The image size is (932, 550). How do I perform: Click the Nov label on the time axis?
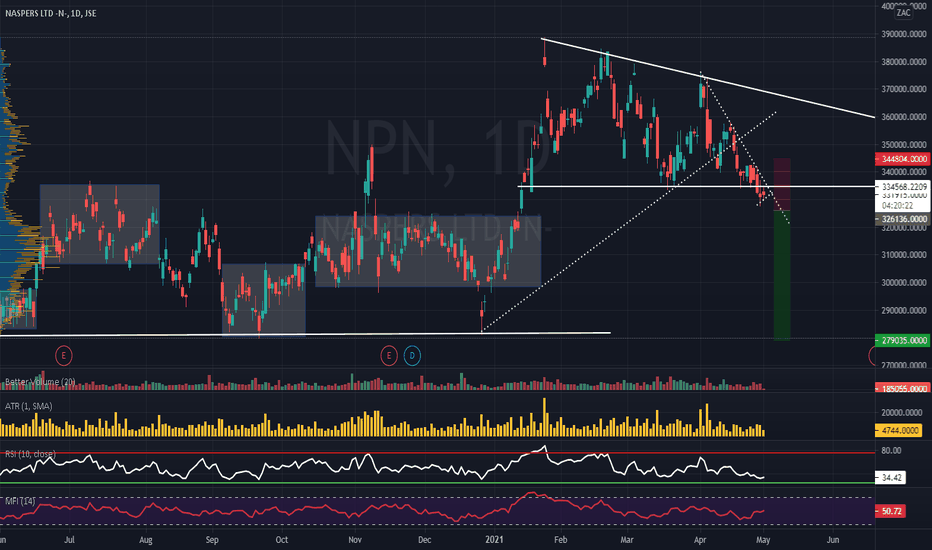click(355, 540)
